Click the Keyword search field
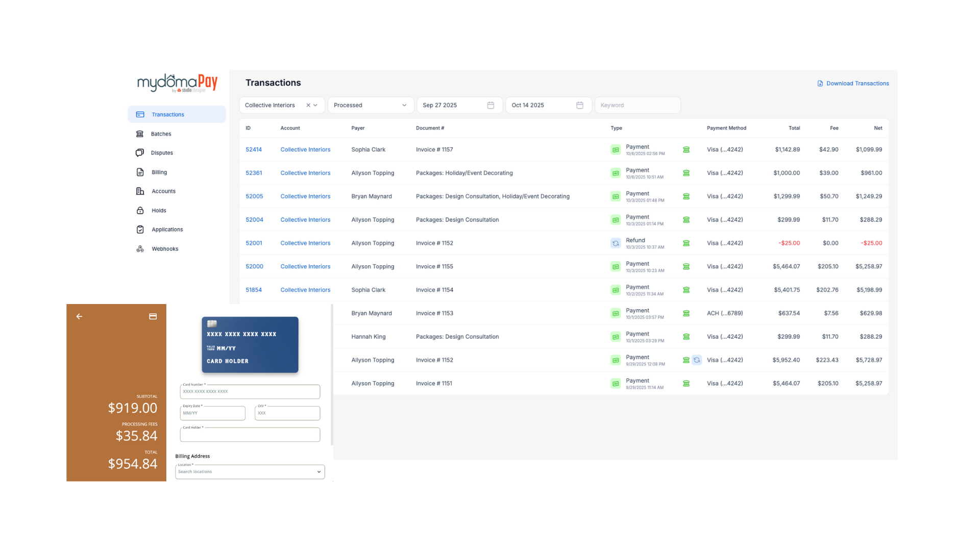The height and width of the screenshot is (551, 980). [637, 105]
